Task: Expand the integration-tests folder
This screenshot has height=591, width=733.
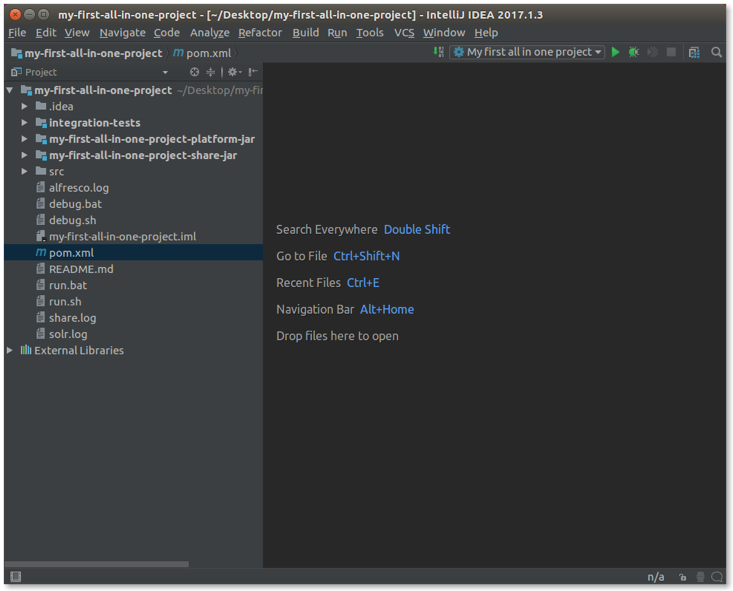Action: (25, 123)
